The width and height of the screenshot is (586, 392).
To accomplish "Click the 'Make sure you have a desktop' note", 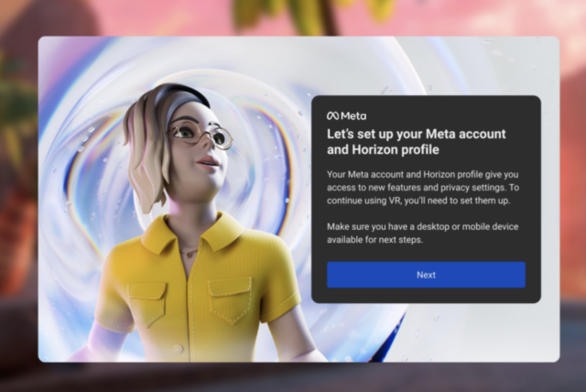I will 419,233.
